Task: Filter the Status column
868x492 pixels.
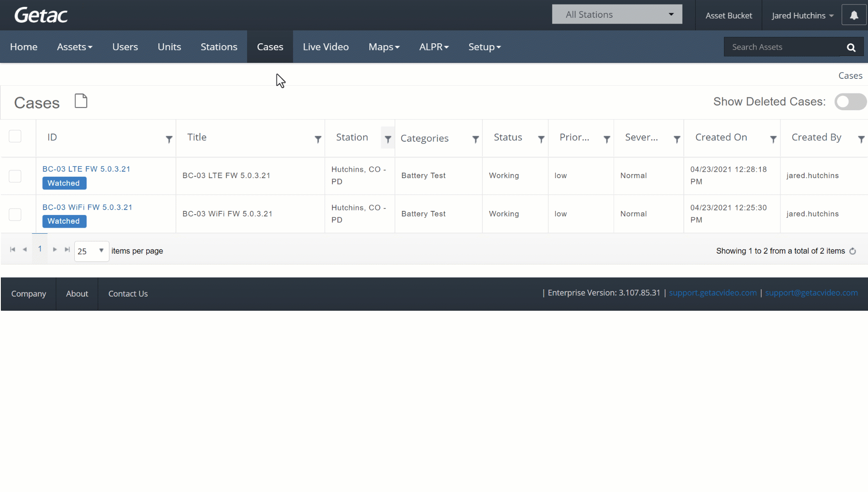Action: click(x=541, y=139)
